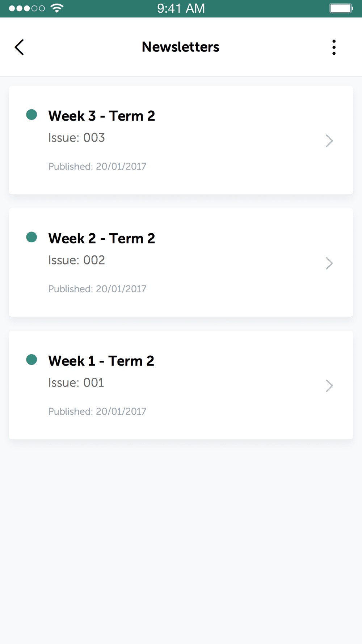Tap the 9:41 AM clock

[181, 8]
